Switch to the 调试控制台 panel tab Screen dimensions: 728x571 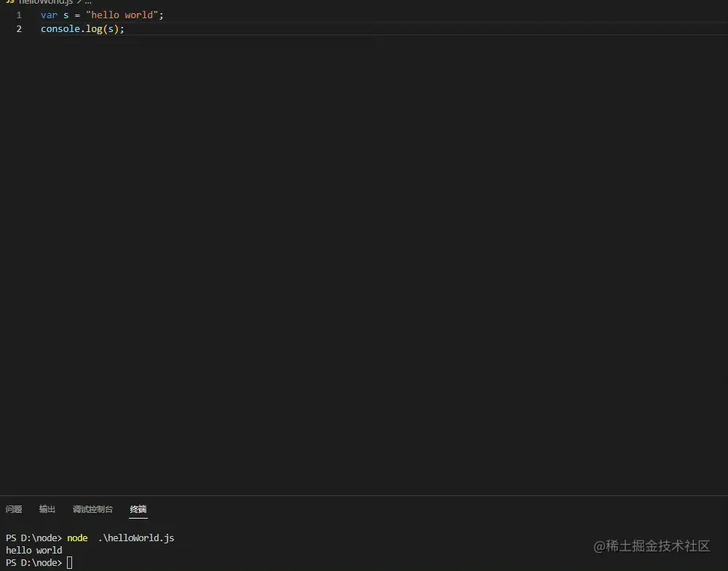(x=92, y=509)
